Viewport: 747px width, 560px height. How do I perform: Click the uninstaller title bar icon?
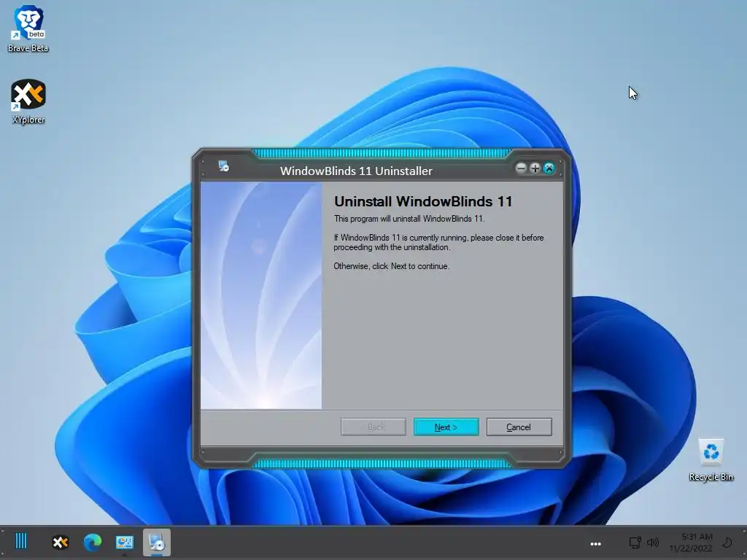223,166
